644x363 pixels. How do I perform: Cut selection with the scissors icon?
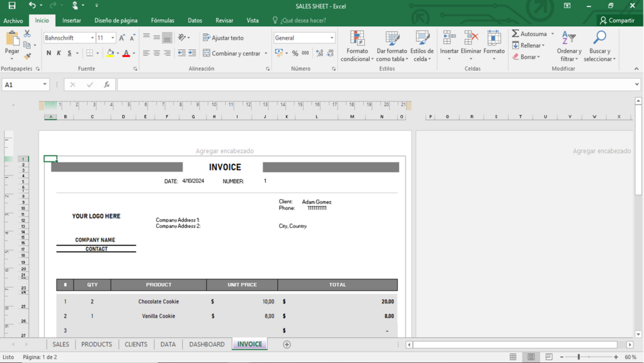(27, 34)
